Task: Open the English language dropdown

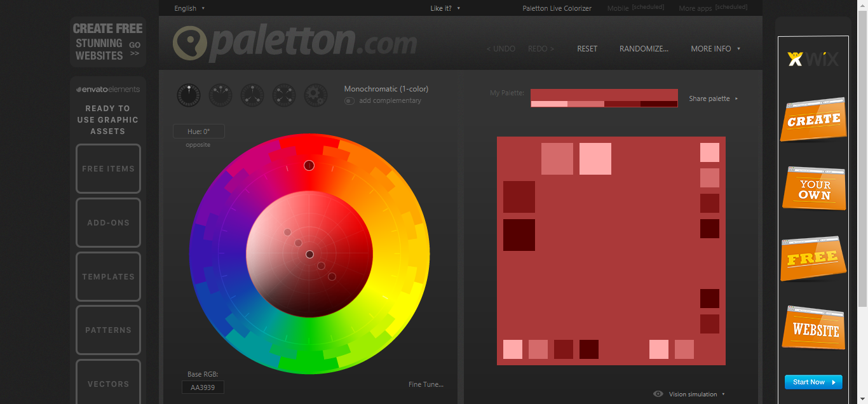Action: (x=189, y=8)
